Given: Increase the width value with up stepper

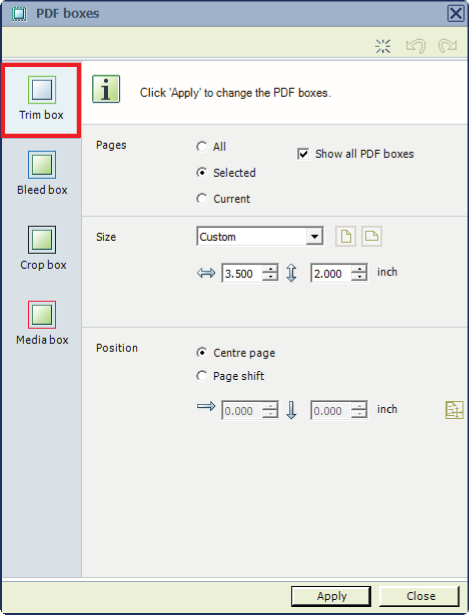Looking at the screenshot, I should tap(270, 269).
